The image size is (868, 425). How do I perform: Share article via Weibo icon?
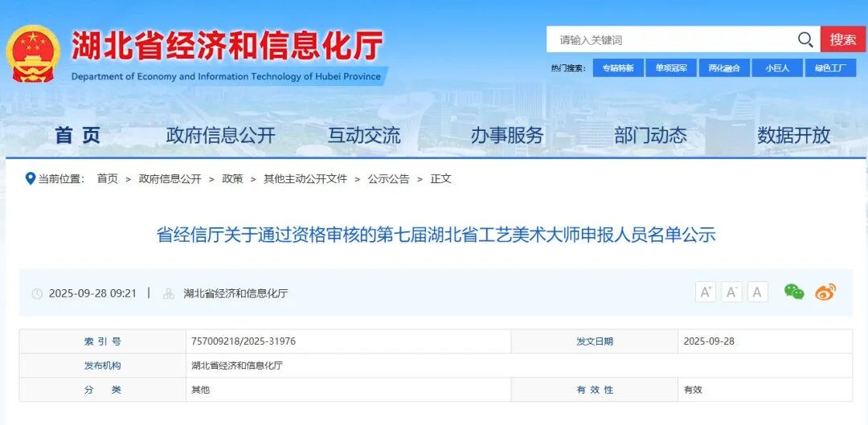coord(825,292)
